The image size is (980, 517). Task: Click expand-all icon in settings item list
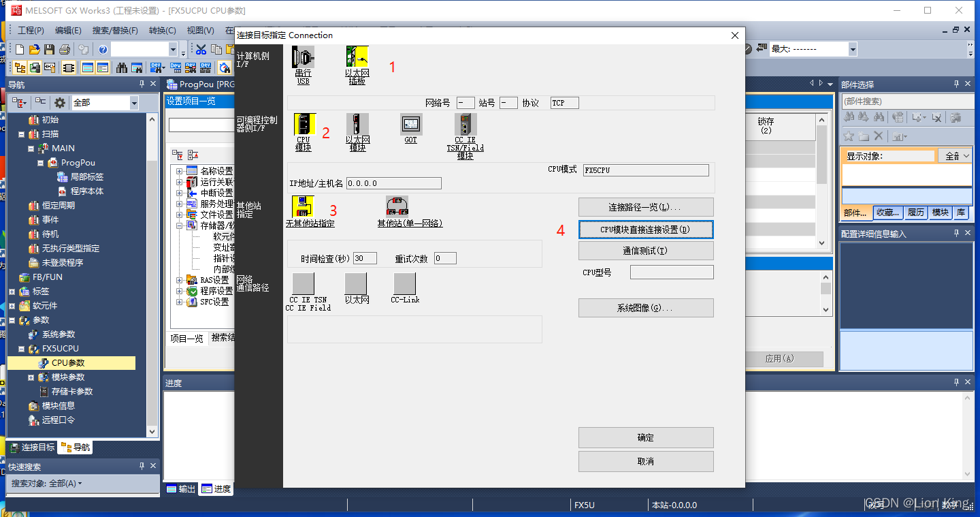click(177, 155)
